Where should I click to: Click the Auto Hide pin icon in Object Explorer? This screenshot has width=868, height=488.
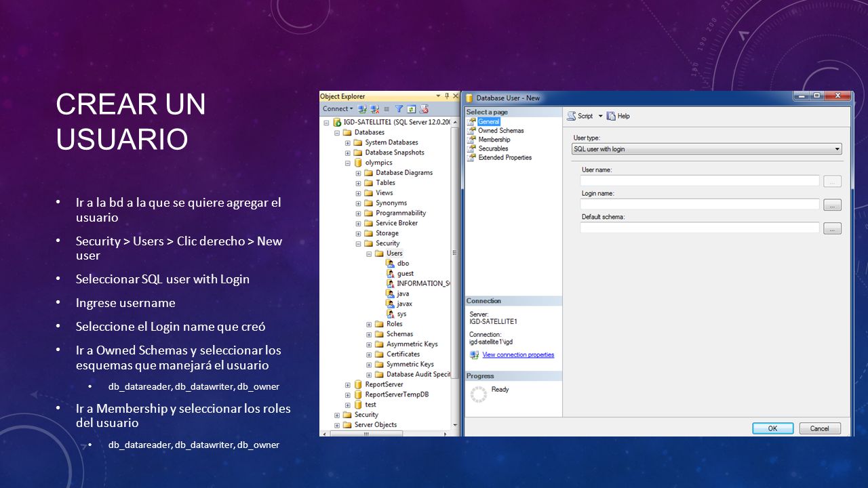click(x=447, y=96)
